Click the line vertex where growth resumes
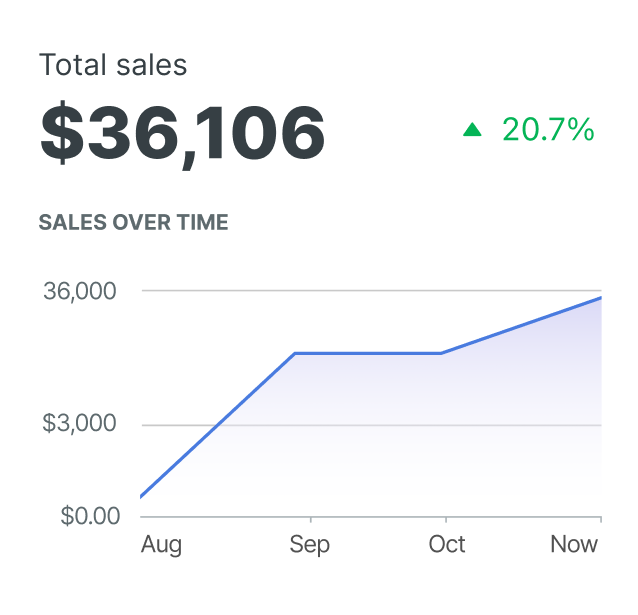Screen dimensions: 638x615 click(x=441, y=353)
